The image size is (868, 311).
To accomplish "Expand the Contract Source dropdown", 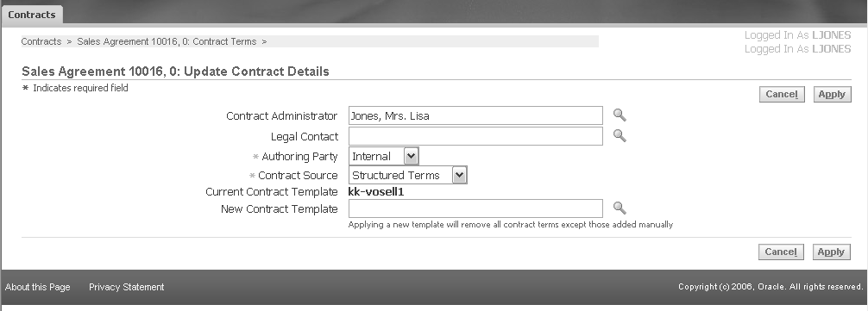I will (x=408, y=175).
